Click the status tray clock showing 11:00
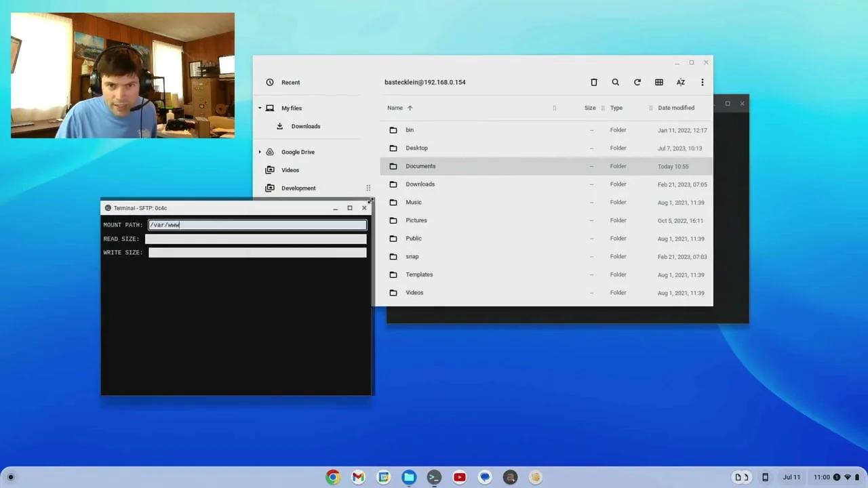Viewport: 868px width, 488px height. pyautogui.click(x=822, y=476)
